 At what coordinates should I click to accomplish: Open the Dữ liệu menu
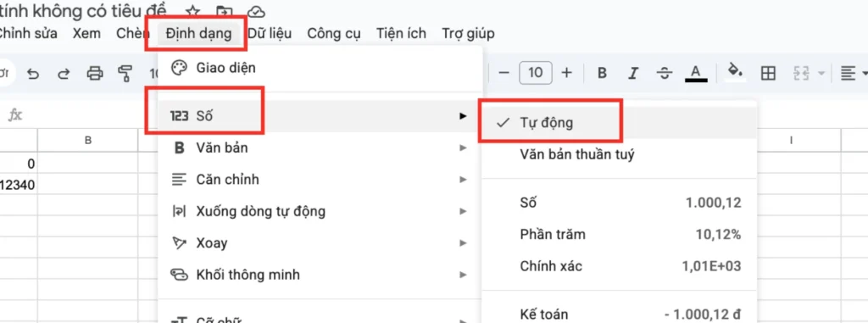pyautogui.click(x=270, y=33)
